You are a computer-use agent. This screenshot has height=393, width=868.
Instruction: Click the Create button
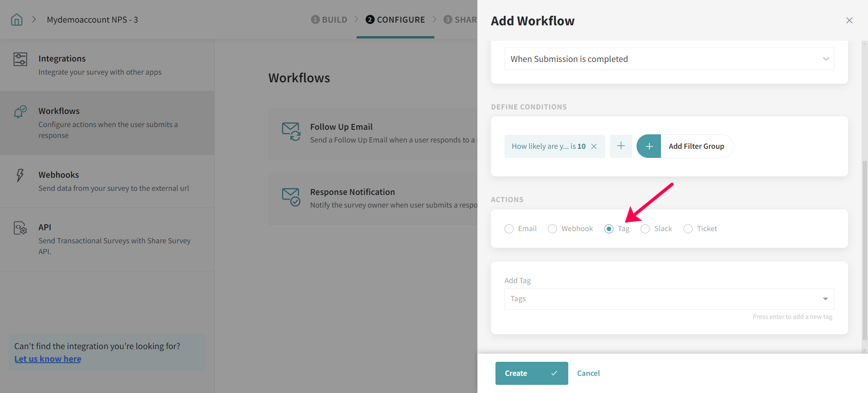[x=531, y=373]
